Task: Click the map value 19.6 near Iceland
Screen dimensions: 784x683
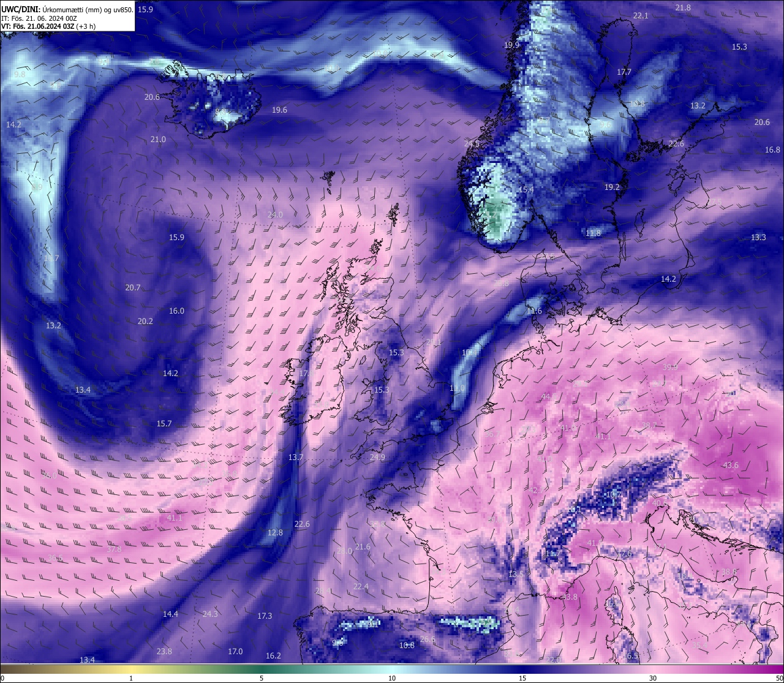Action: [x=279, y=110]
